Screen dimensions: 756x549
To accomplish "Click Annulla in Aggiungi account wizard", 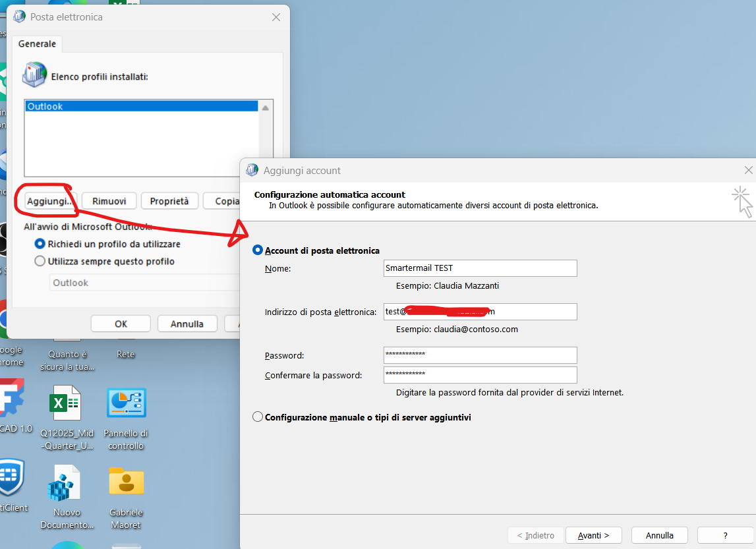I will 660,536.
